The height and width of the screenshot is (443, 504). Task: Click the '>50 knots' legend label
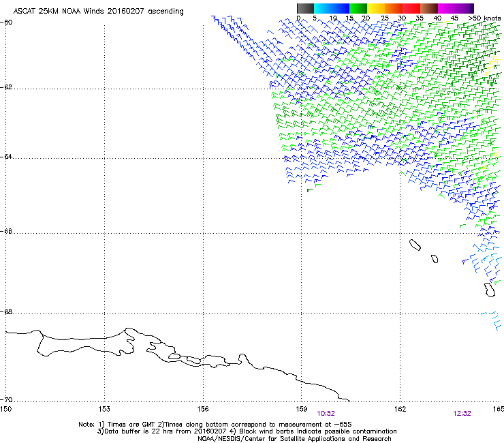click(484, 18)
